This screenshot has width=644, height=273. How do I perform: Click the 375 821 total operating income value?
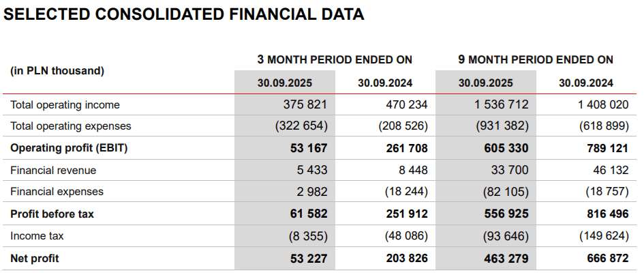[305, 104]
